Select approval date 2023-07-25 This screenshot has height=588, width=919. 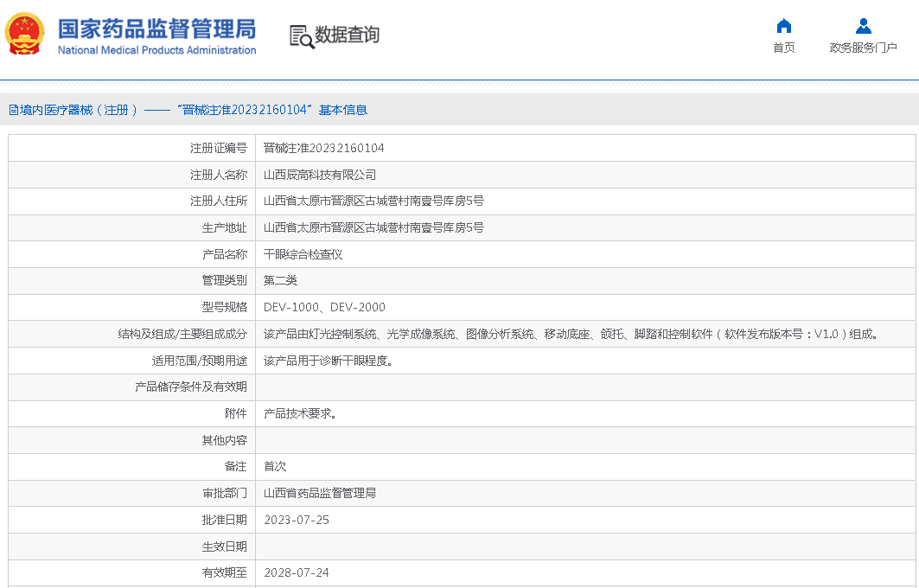click(297, 520)
